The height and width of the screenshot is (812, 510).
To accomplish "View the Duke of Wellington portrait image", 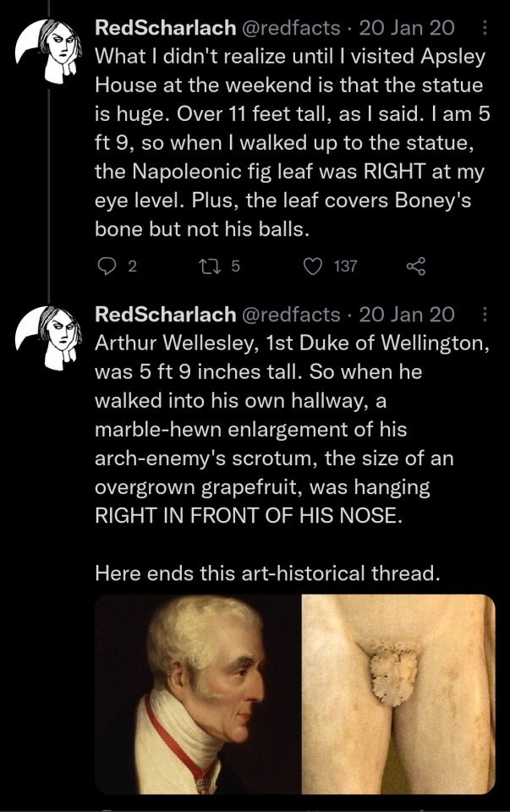I will pos(198,694).
